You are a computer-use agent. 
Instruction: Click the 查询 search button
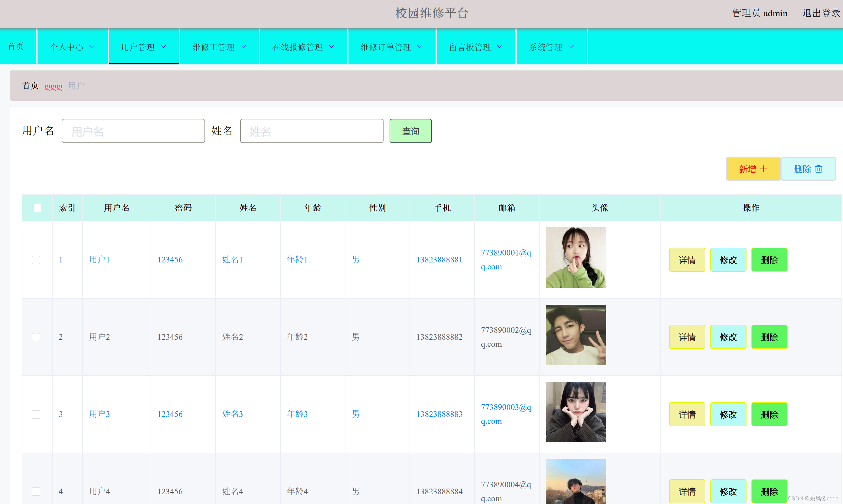tap(410, 131)
